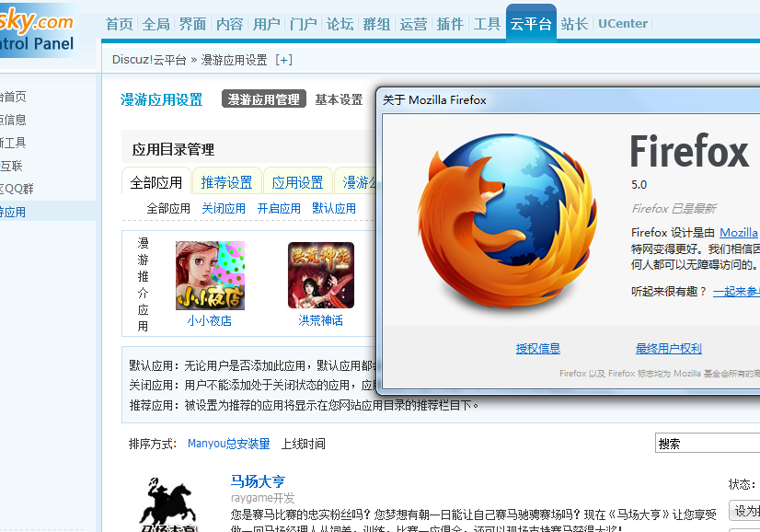760x532 pixels.
Task: Open the Mozilla link in About dialog
Action: click(x=738, y=232)
